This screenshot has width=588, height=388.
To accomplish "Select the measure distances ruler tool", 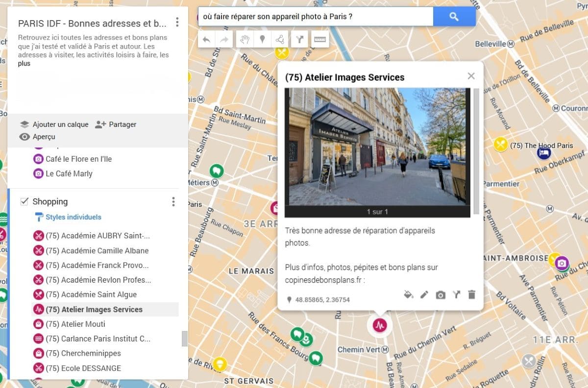I will (x=320, y=40).
